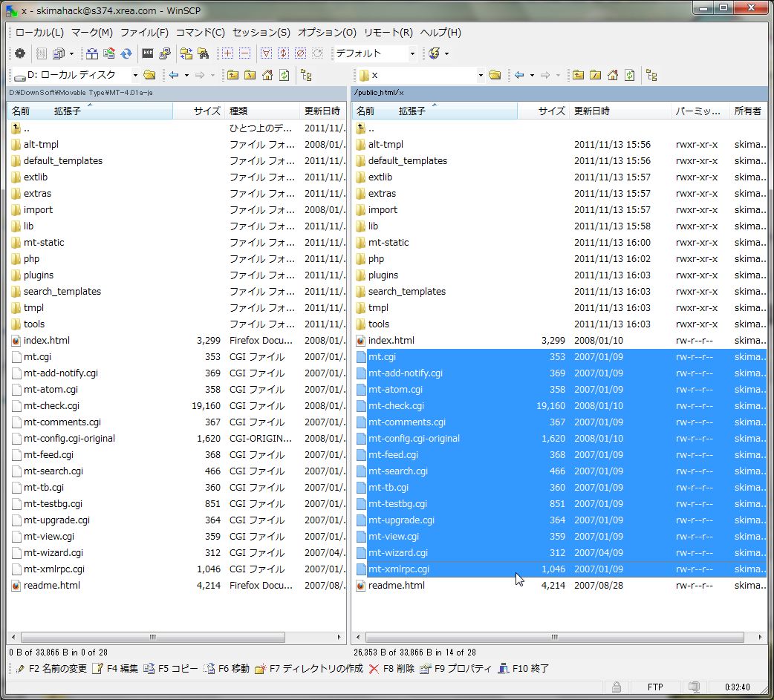Click the Compare Directories gift-box icon

92,53
